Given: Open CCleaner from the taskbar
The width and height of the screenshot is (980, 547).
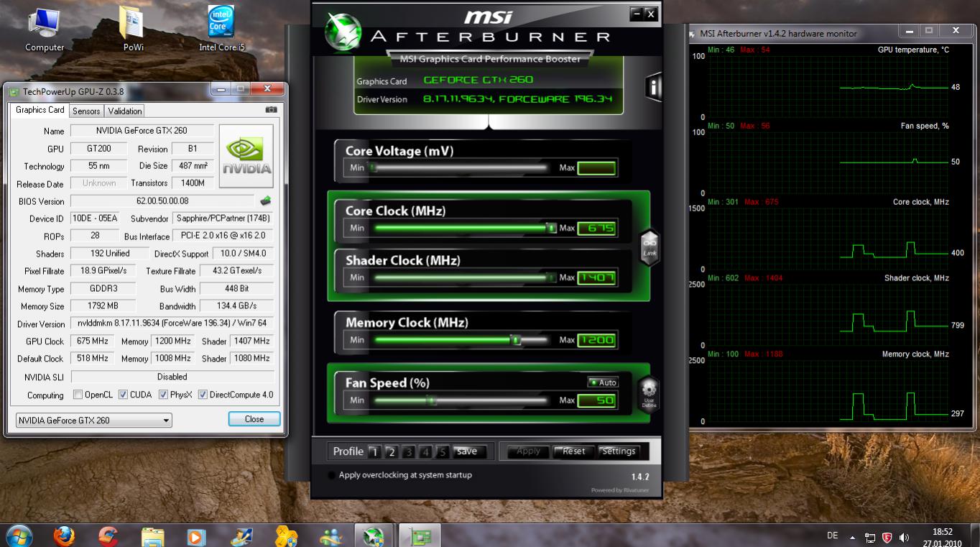Looking at the screenshot, I should point(108,536).
